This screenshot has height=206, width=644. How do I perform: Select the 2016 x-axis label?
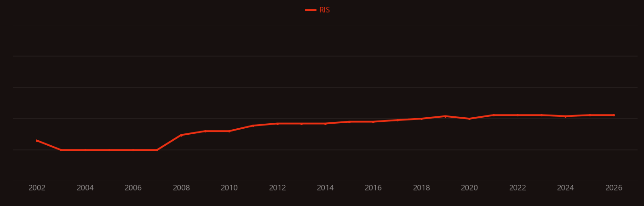[374, 188]
